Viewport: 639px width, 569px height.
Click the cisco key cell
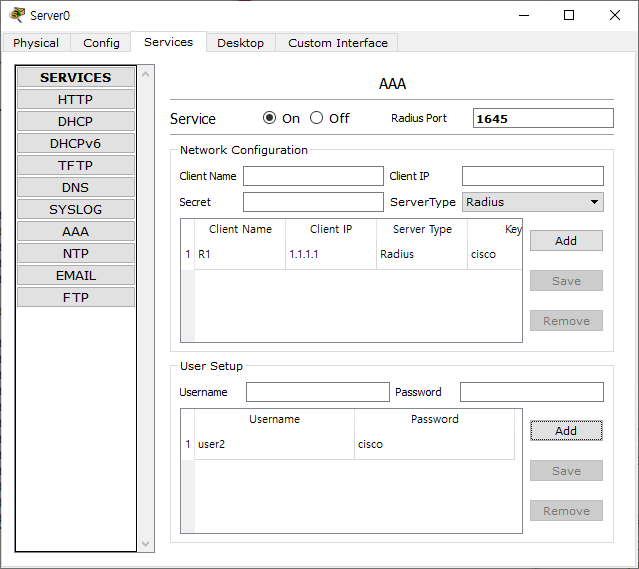pos(495,254)
